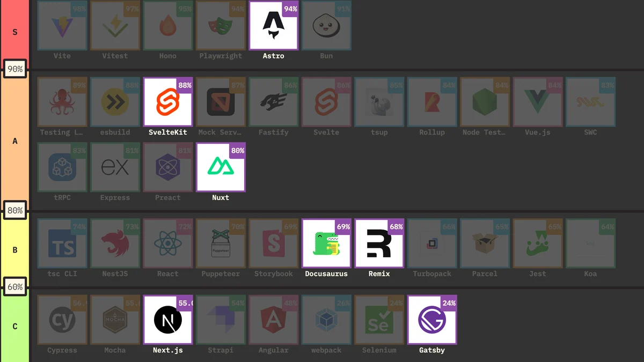The image size is (644, 362).
Task: Click the 60% tier boundary label
Action: tap(15, 287)
